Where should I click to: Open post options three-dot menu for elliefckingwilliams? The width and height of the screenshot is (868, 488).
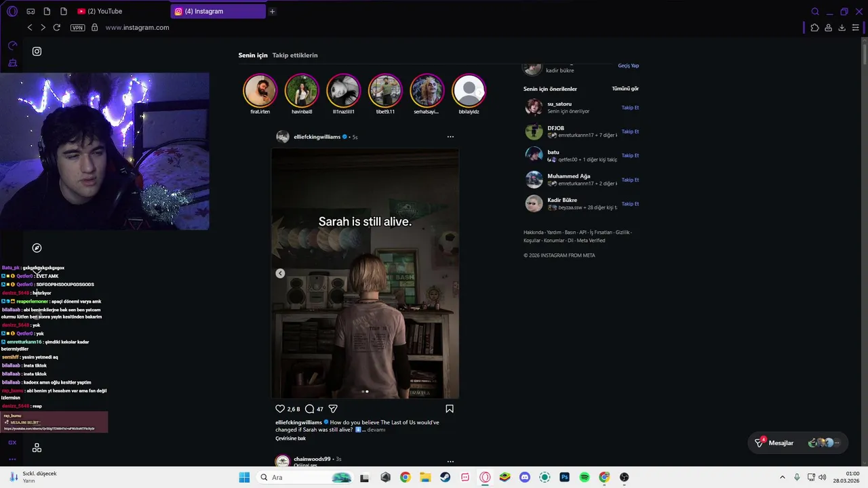point(450,137)
